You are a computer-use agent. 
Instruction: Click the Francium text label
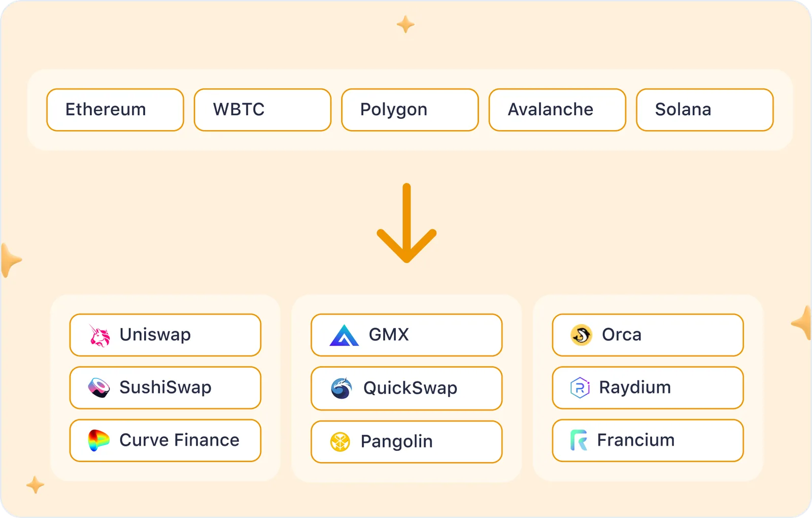(x=636, y=440)
